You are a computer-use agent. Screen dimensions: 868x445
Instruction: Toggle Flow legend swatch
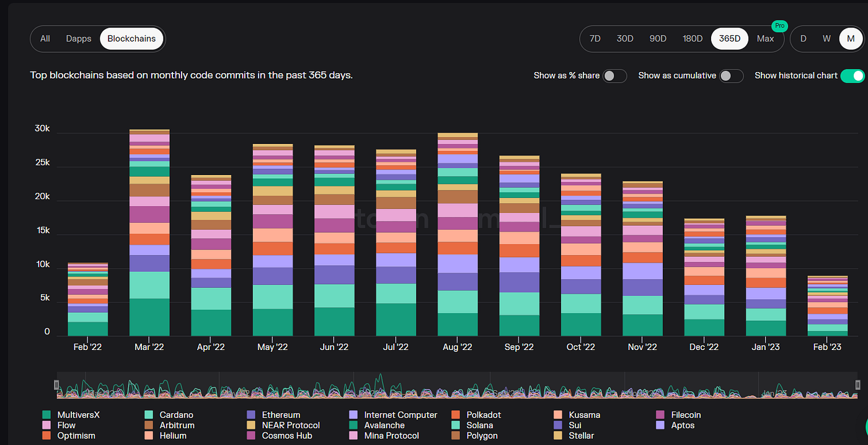click(x=46, y=425)
